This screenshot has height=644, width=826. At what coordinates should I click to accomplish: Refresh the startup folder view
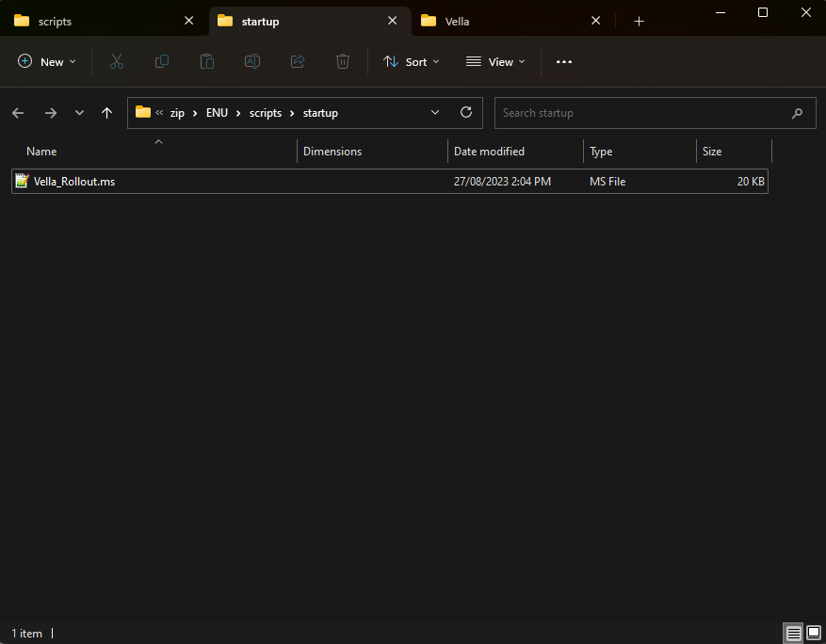point(465,112)
